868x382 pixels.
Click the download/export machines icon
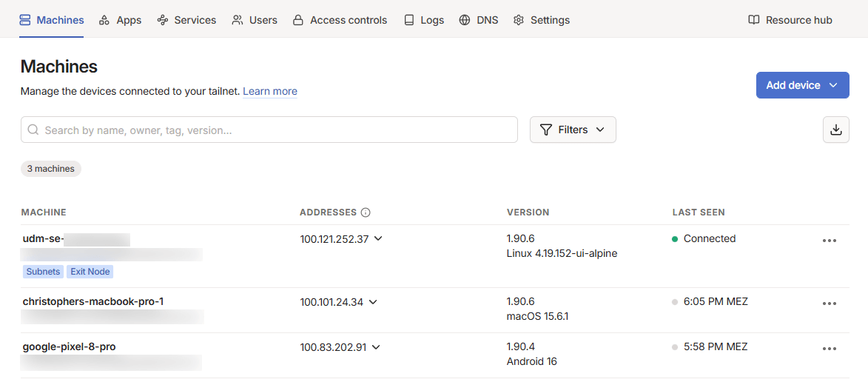(x=835, y=130)
